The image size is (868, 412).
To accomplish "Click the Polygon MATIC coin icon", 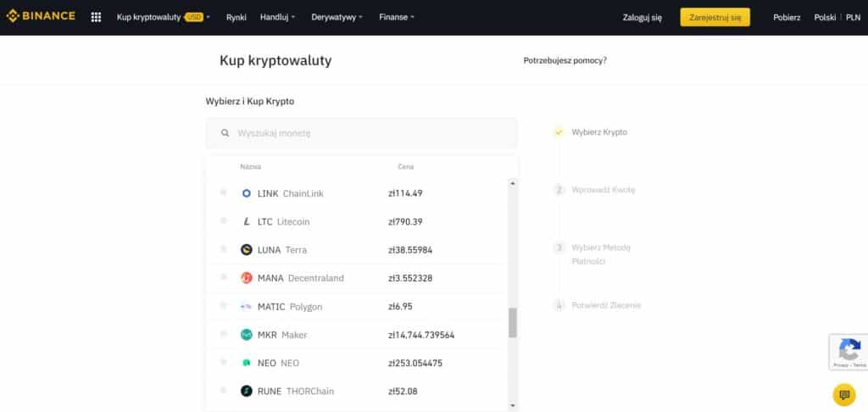I will (247, 307).
